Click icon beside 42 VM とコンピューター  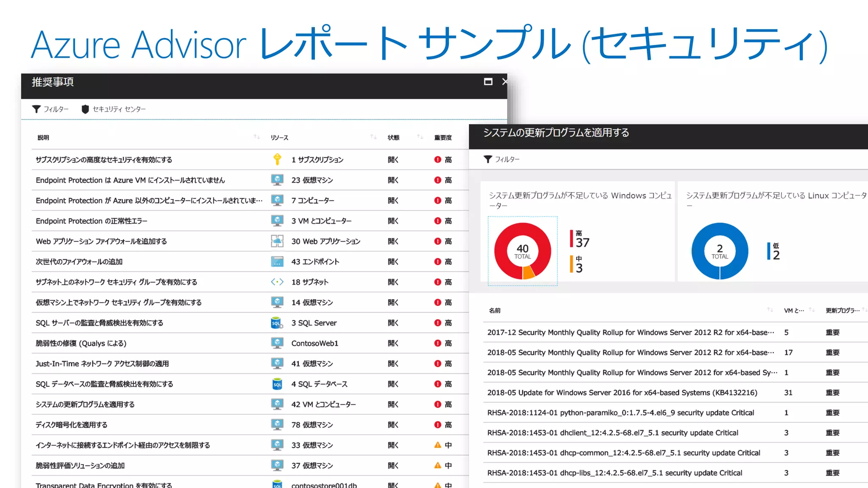coord(277,404)
